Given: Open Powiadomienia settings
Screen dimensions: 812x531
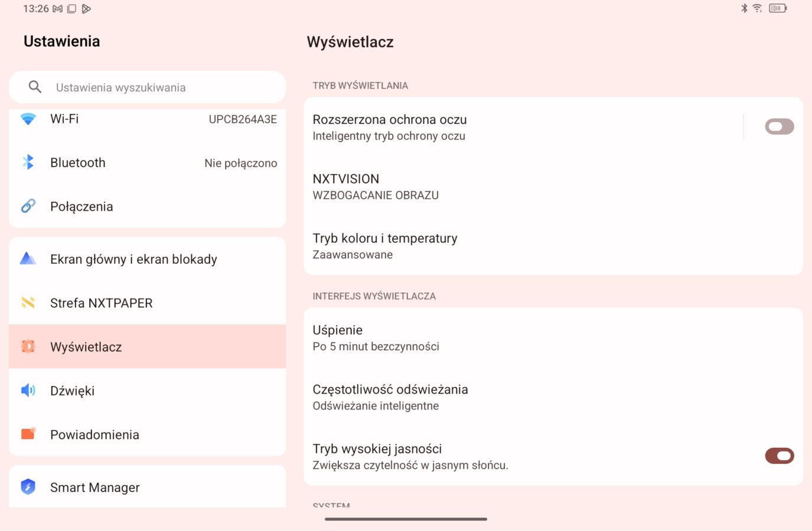Looking at the screenshot, I should [x=148, y=434].
